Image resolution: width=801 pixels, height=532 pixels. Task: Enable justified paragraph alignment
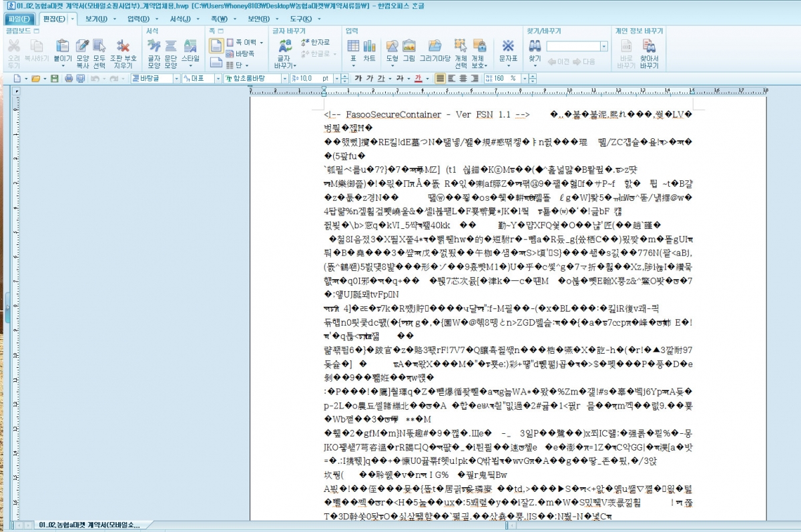coord(440,79)
